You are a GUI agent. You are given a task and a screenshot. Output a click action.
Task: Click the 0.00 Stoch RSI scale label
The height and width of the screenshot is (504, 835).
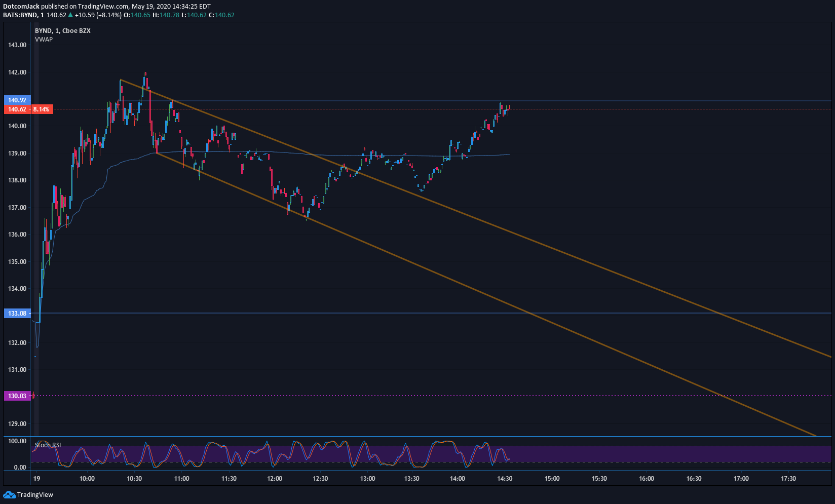20,468
